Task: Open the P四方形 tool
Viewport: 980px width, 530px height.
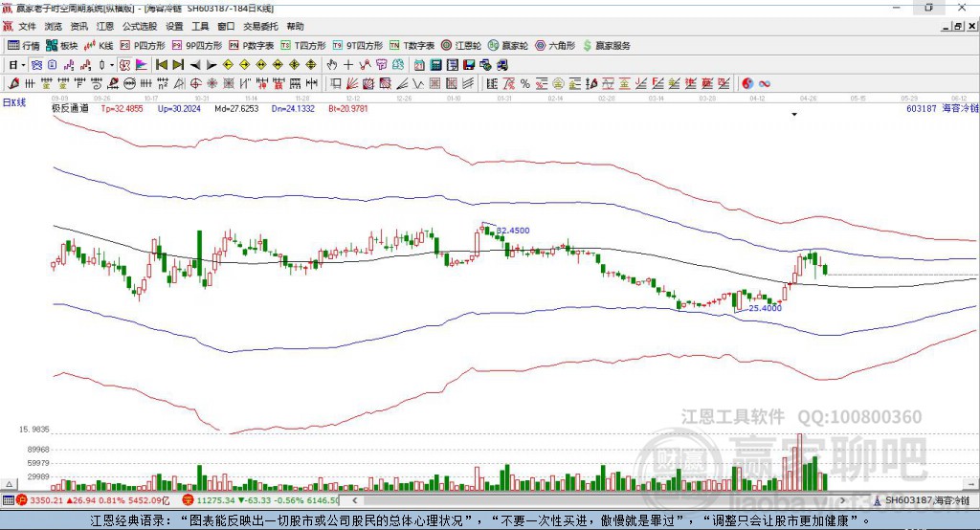Action: pyautogui.click(x=143, y=46)
